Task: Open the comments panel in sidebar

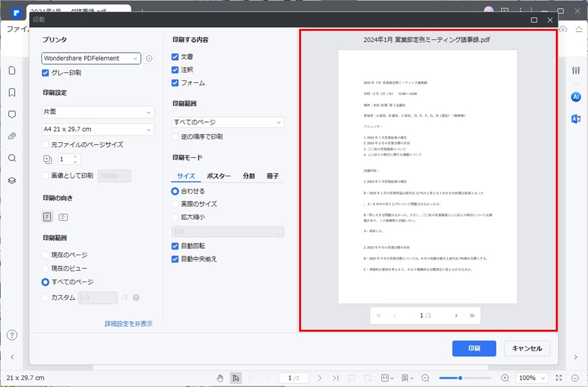Action: (12, 114)
